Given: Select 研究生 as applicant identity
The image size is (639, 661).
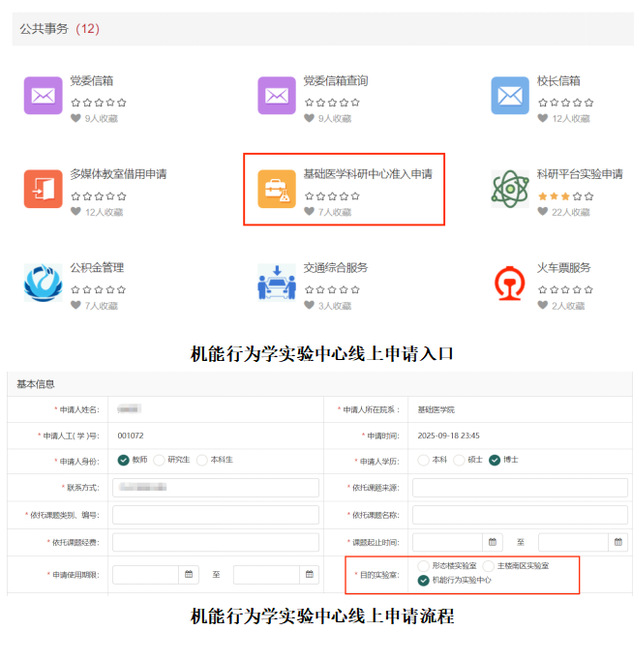Looking at the screenshot, I should pyautogui.click(x=160, y=461).
